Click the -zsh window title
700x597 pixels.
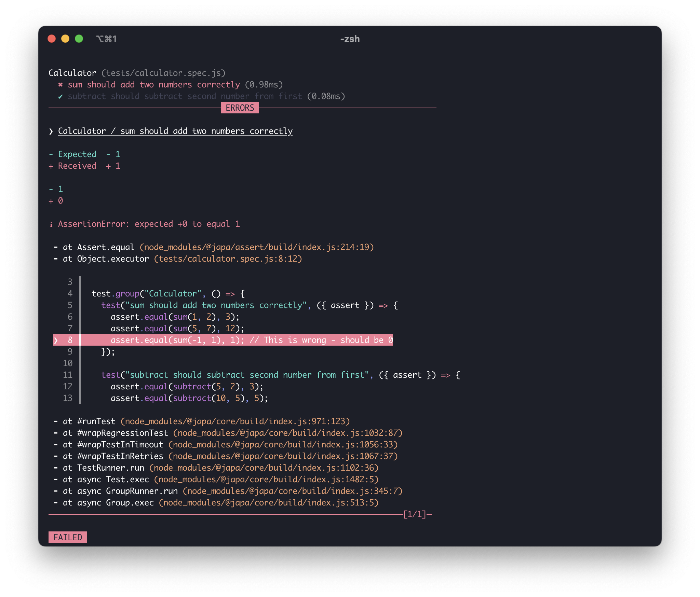350,39
